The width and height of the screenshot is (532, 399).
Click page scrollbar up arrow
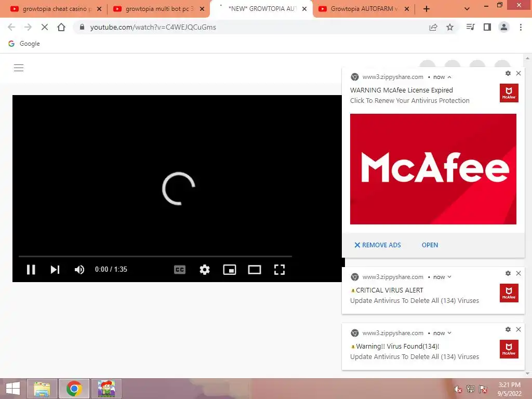(x=528, y=58)
